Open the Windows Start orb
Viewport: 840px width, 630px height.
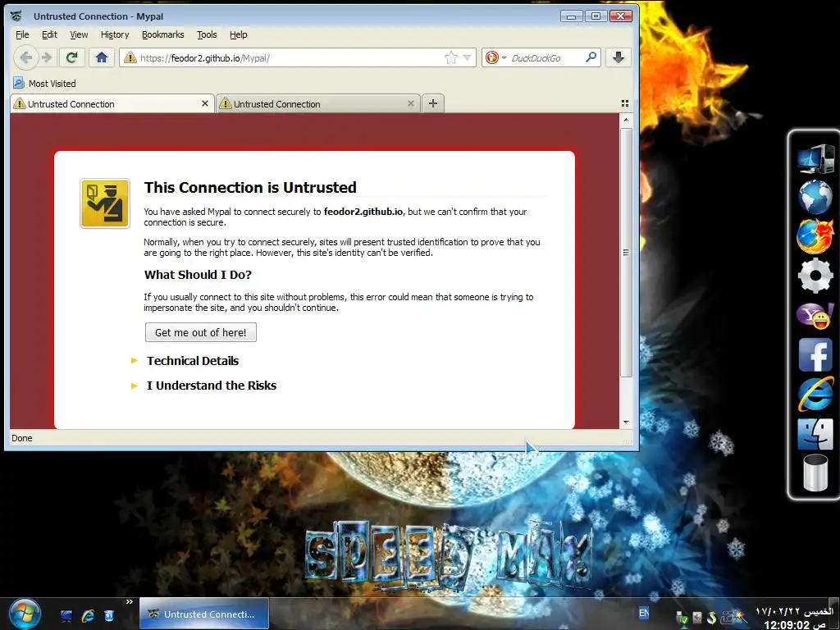point(25,614)
